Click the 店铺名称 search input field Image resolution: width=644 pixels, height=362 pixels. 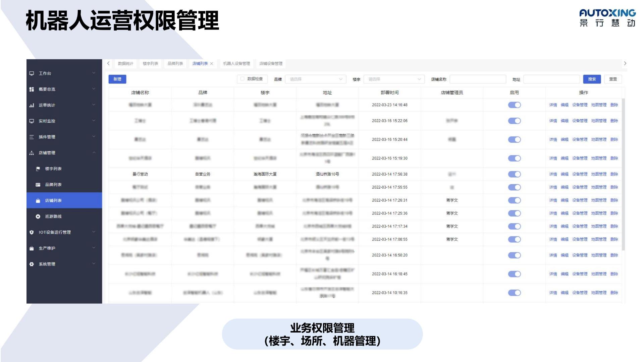pyautogui.click(x=477, y=79)
